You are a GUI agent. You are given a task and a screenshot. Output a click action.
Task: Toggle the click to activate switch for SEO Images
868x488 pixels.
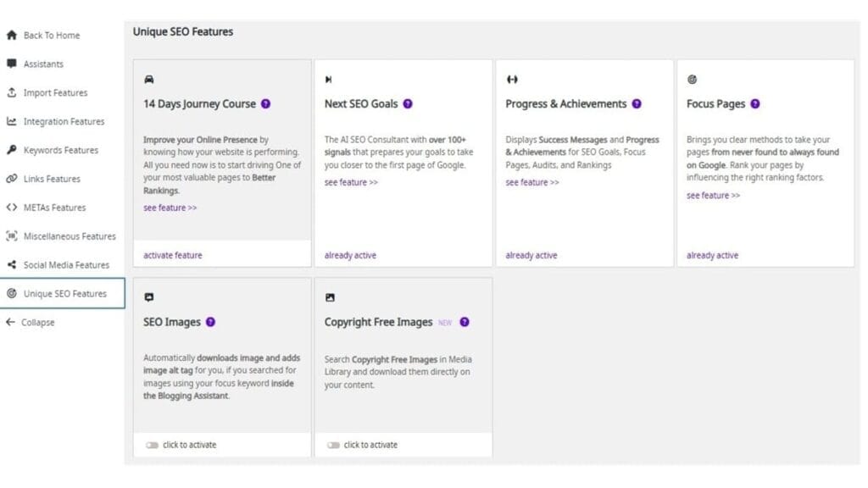coord(153,445)
